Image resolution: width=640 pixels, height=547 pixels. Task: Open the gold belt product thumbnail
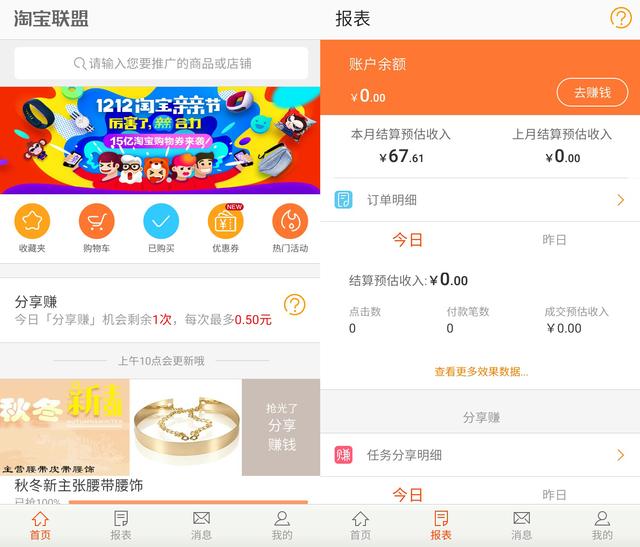[186, 427]
